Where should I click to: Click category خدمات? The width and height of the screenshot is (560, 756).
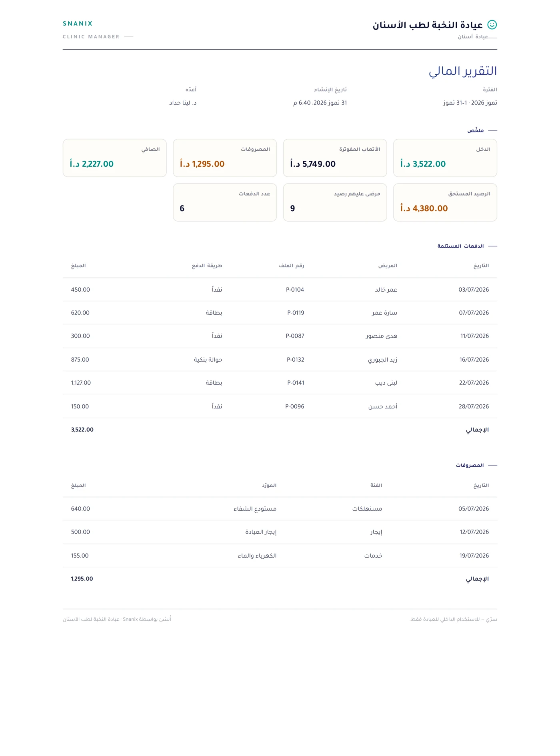pyautogui.click(x=373, y=556)
